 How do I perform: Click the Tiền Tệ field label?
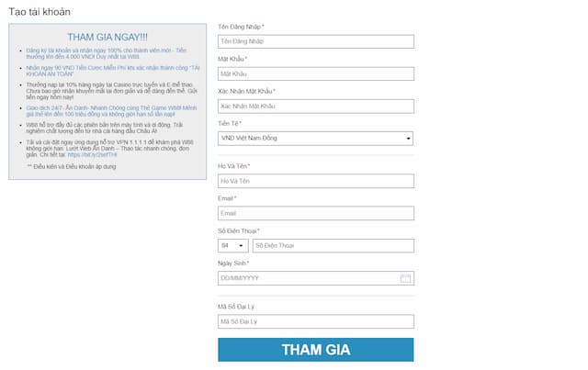[x=228, y=122]
